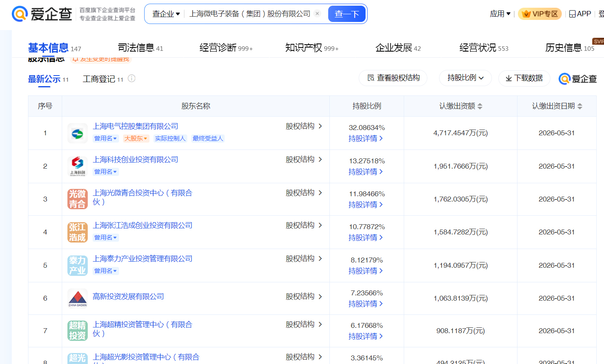Image resolution: width=604 pixels, height=364 pixels.
Task: Open 股权结构 for 上海超精投资 row
Action: click(x=304, y=325)
